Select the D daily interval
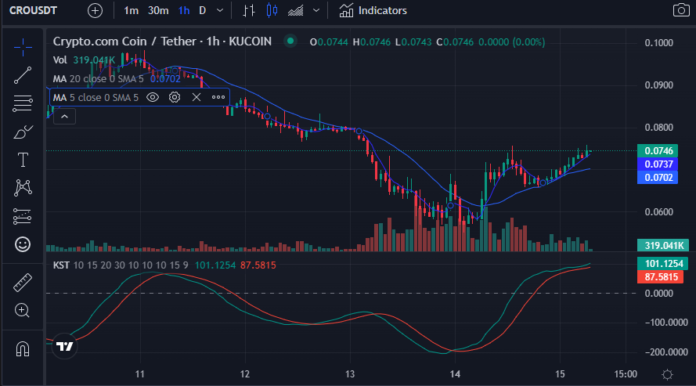This screenshot has width=696, height=386. click(202, 11)
